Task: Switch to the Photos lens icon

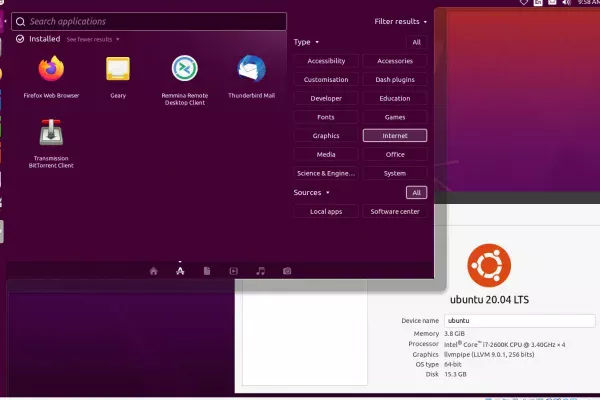Action: click(x=287, y=271)
